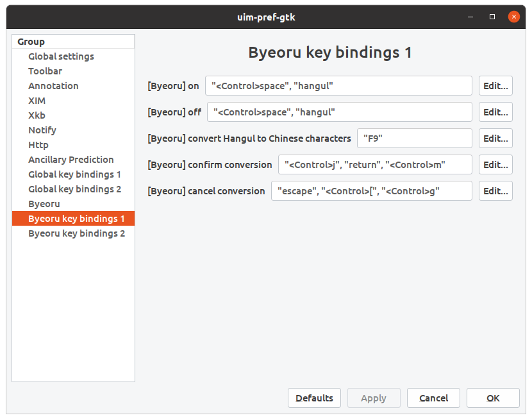Select Global key bindings 2

coord(73,189)
